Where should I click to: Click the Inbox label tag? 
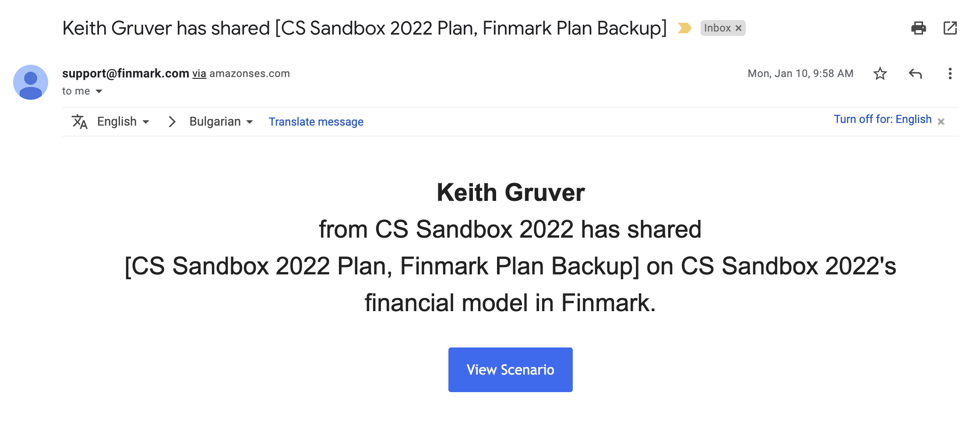click(717, 28)
